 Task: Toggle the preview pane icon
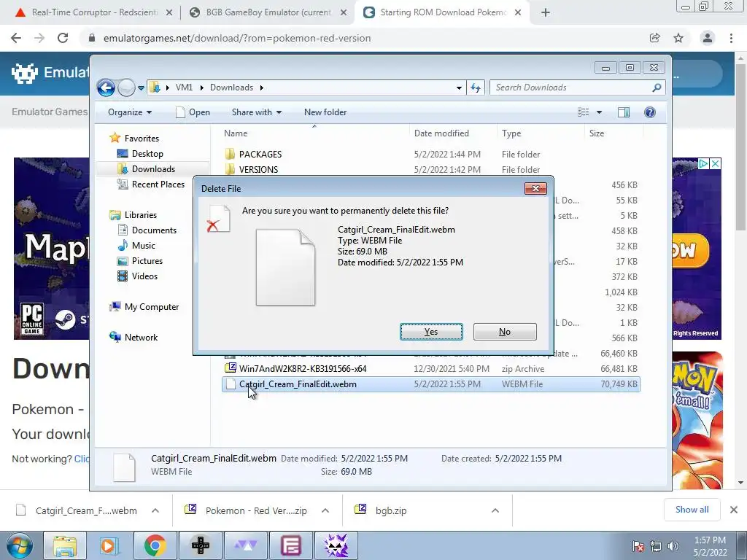(624, 112)
